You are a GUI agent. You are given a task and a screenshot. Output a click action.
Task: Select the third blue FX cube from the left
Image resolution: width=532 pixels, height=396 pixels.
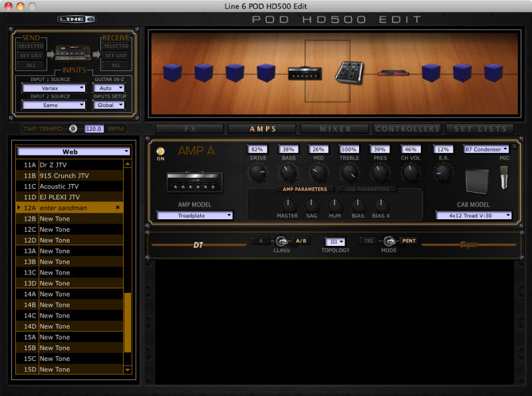point(235,72)
